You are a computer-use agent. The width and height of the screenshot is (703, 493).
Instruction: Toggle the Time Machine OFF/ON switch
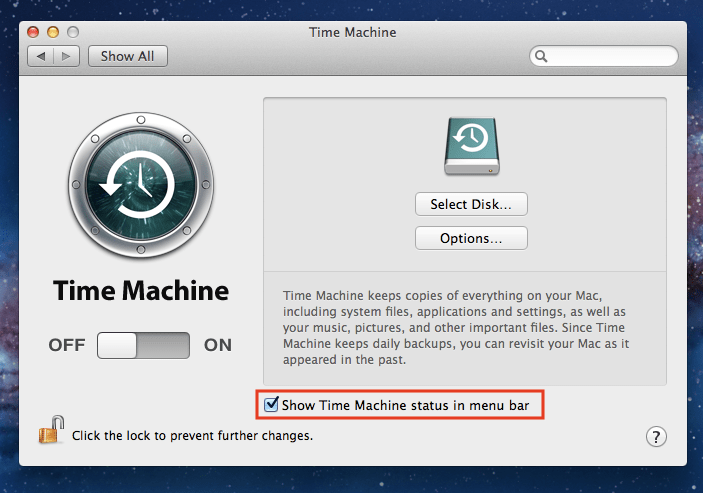[x=143, y=345]
